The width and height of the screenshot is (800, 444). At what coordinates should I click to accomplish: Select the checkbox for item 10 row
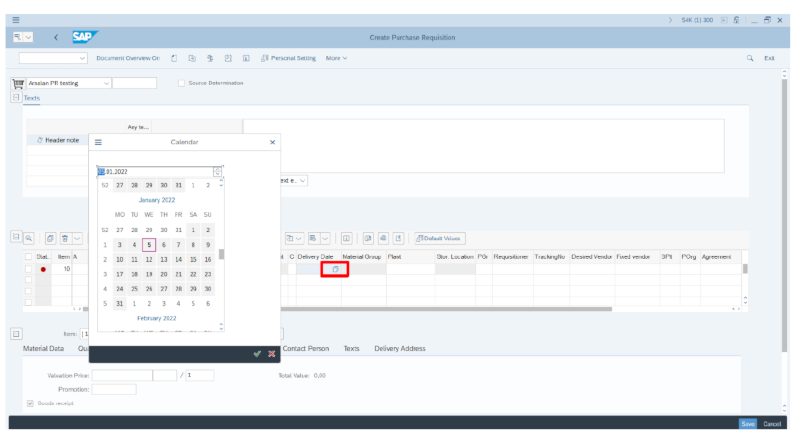point(28,269)
